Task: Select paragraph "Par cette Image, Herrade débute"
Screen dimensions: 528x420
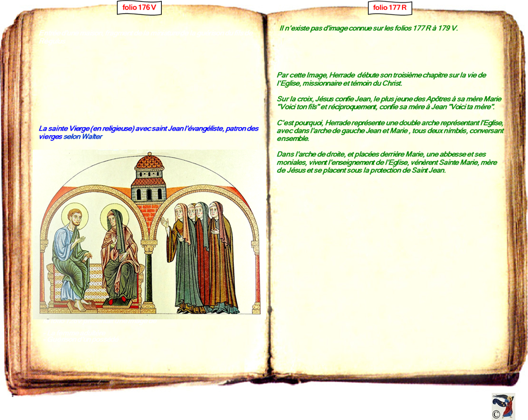Action: pos(381,79)
